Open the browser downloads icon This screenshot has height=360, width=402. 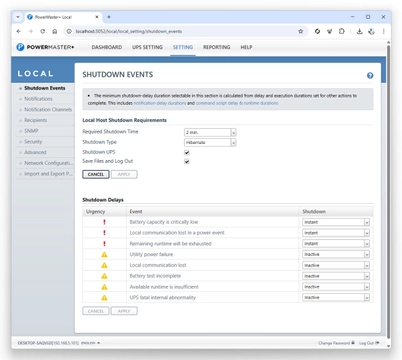coord(359,31)
